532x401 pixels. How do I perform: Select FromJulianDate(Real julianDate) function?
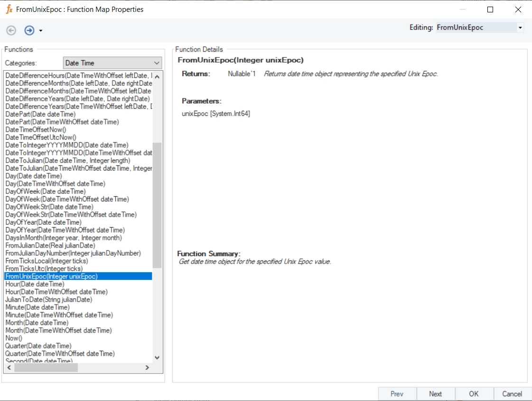pyautogui.click(x=50, y=246)
